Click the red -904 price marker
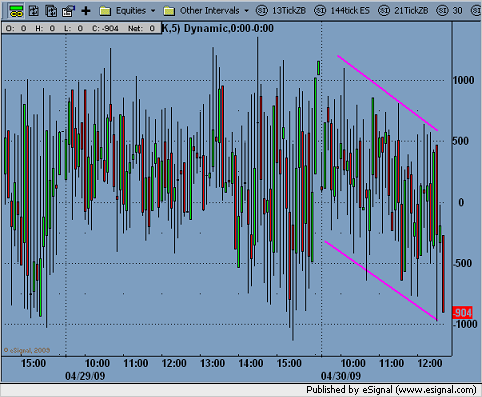 pyautogui.click(x=462, y=313)
